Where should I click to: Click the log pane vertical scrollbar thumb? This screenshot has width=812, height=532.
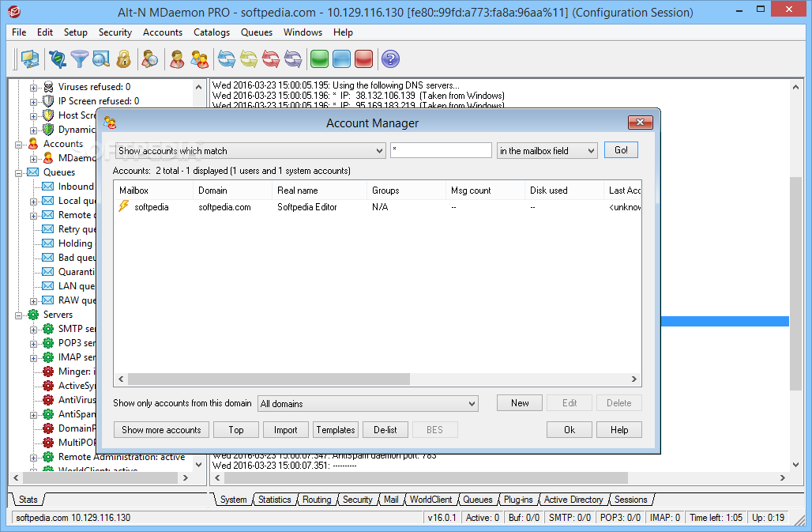[x=795, y=284]
